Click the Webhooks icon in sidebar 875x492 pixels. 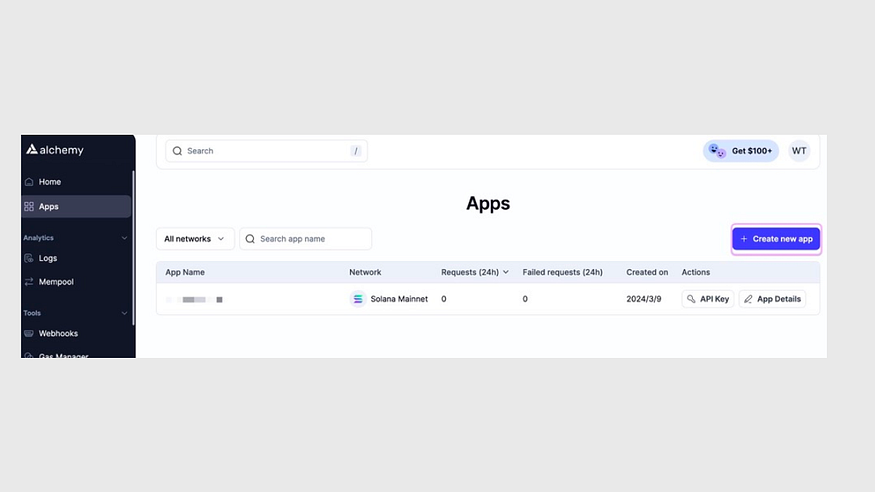click(x=29, y=334)
